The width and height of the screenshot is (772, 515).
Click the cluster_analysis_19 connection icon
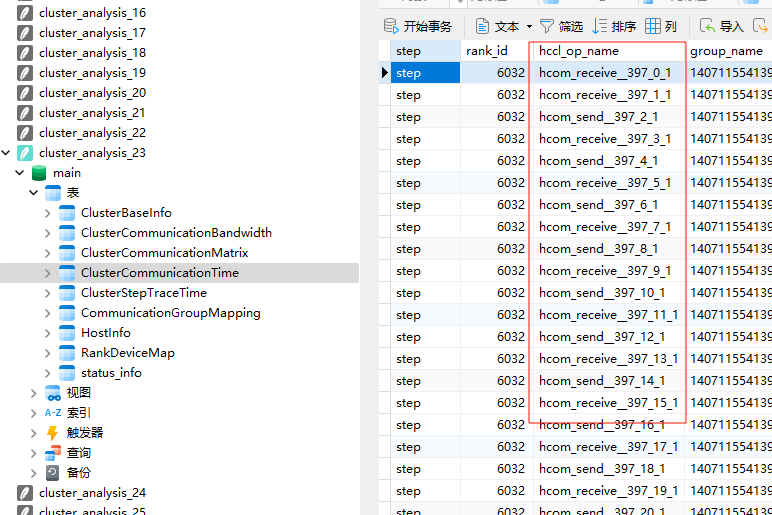(x=25, y=73)
